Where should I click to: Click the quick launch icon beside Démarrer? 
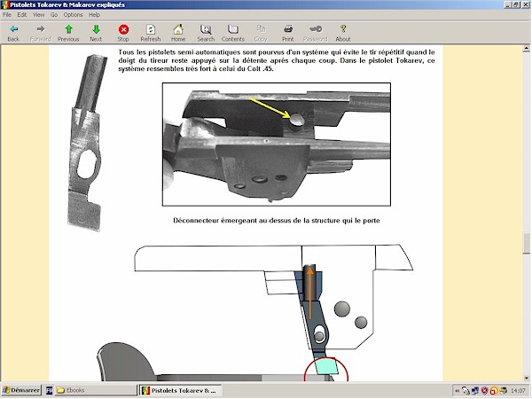point(49,390)
